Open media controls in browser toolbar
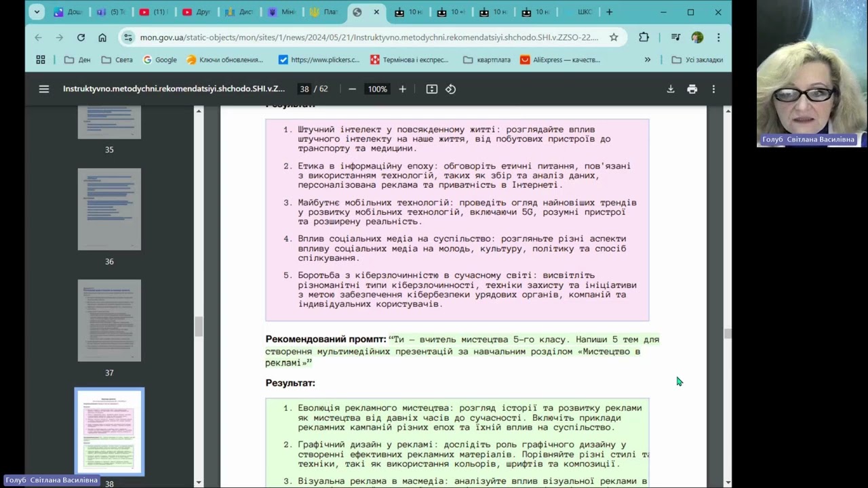The image size is (868, 488). coord(675,37)
